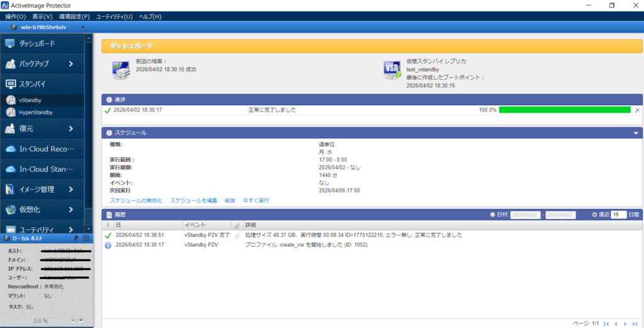The image size is (644, 328).
Task: Click attachment icon on completed P2V row
Action: click(x=237, y=235)
